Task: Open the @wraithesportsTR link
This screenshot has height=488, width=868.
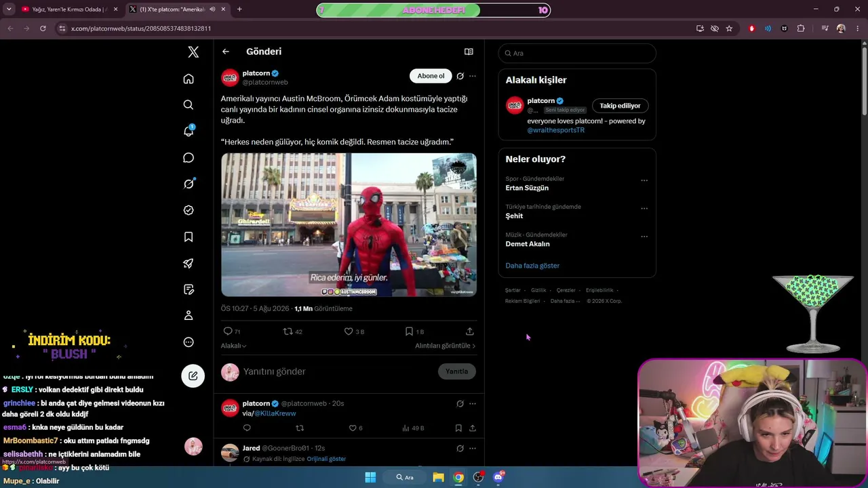Action: pos(555,130)
